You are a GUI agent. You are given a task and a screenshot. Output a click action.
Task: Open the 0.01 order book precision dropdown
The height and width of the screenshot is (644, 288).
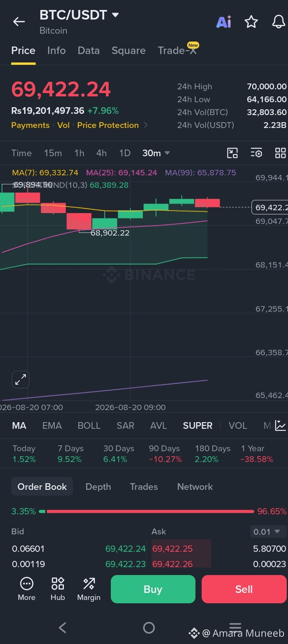point(268,532)
